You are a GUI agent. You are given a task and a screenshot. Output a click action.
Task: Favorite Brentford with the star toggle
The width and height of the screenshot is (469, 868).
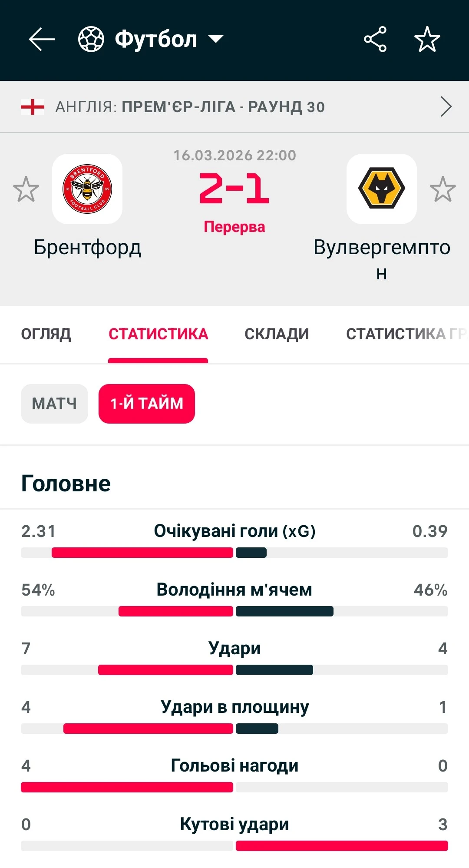[26, 189]
